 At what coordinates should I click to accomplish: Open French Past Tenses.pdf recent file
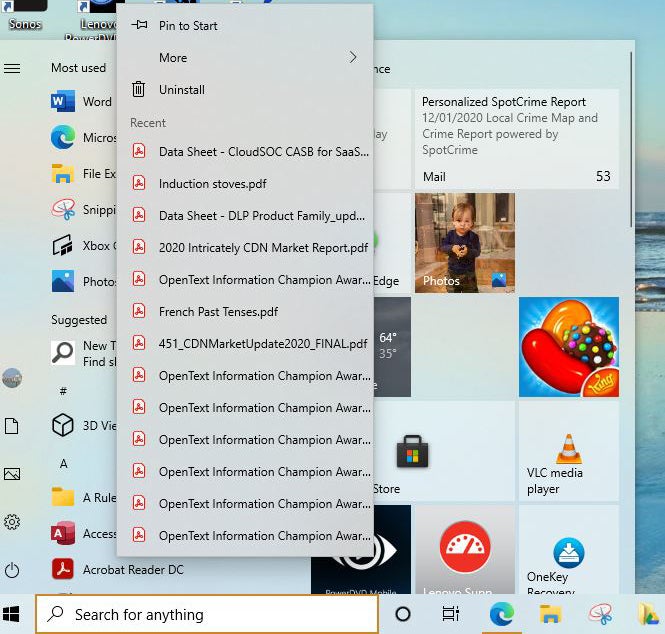point(245,312)
